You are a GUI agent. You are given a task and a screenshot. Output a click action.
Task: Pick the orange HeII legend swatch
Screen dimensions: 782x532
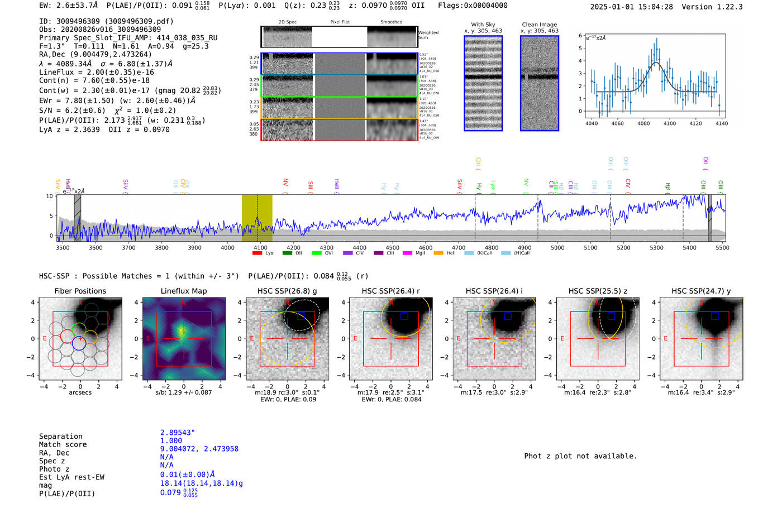(438, 253)
